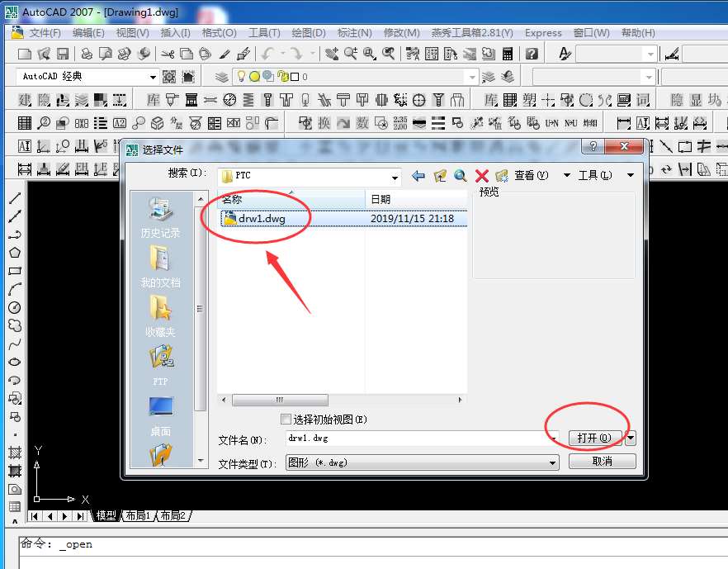Screen dimensions: 728x569
Task: Click the Match Properties brush icon
Action: pyautogui.click(x=225, y=54)
